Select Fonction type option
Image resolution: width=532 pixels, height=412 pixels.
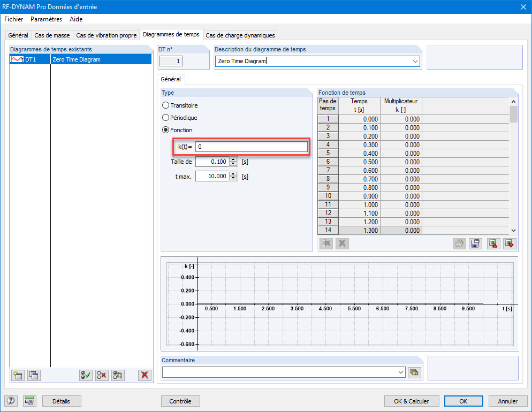click(165, 130)
